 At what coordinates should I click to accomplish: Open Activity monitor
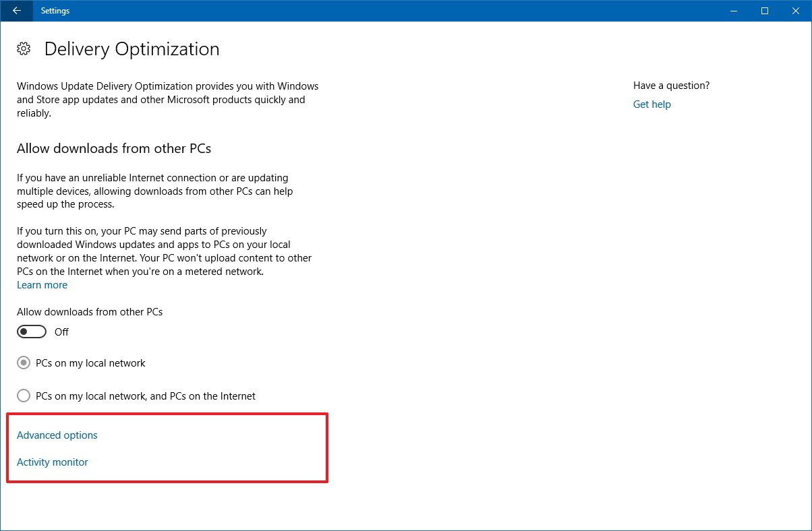point(53,462)
